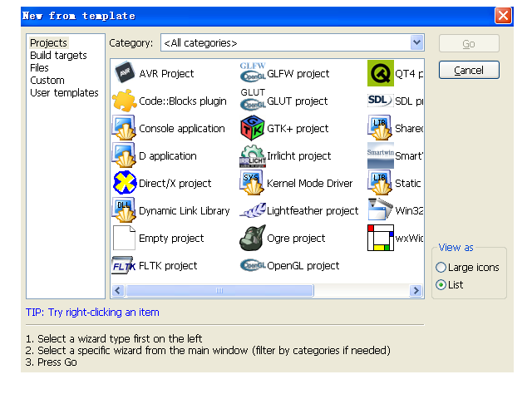The image size is (532, 399).
Task: Pick the Kernel Mode Driver SYS icon
Action: coord(251,183)
